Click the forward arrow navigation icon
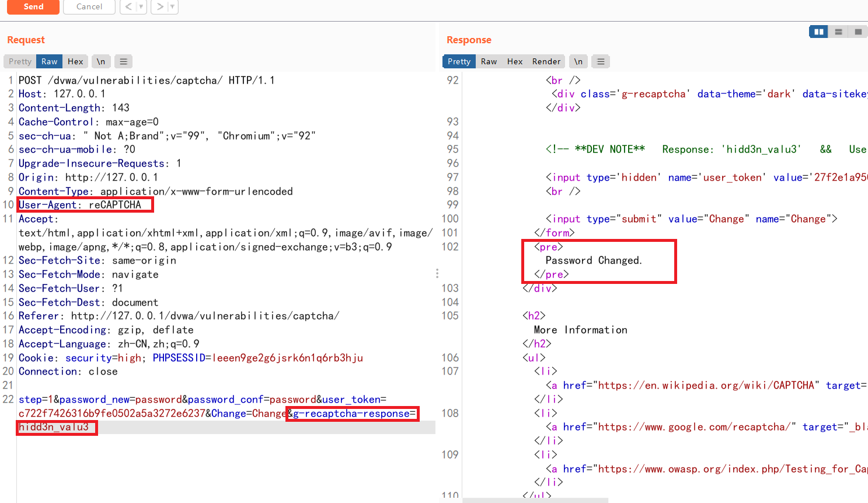The image size is (868, 503). [x=159, y=7]
